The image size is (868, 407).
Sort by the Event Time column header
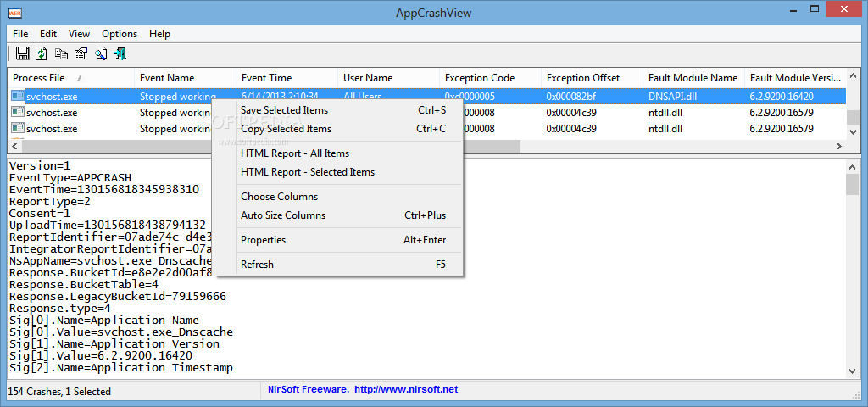(x=287, y=78)
